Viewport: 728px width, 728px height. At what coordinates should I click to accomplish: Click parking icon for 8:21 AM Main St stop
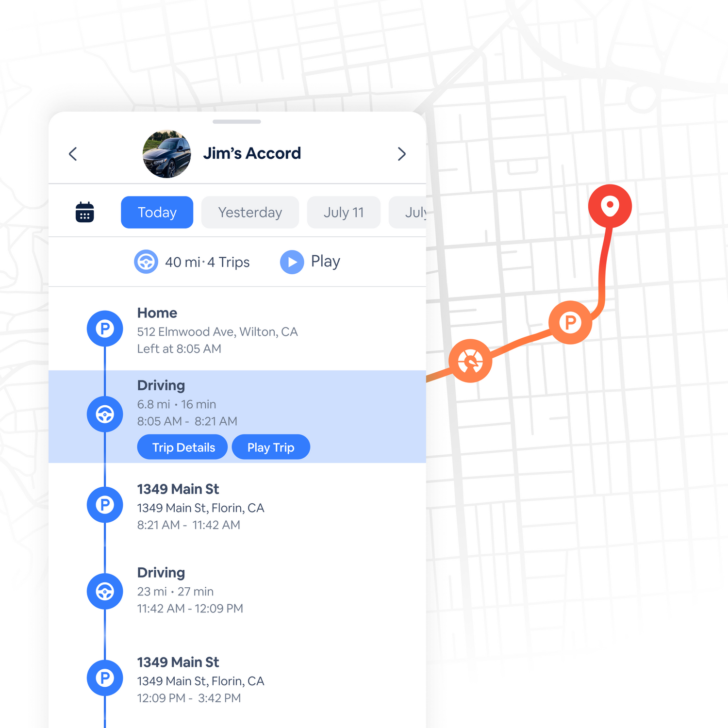105,505
